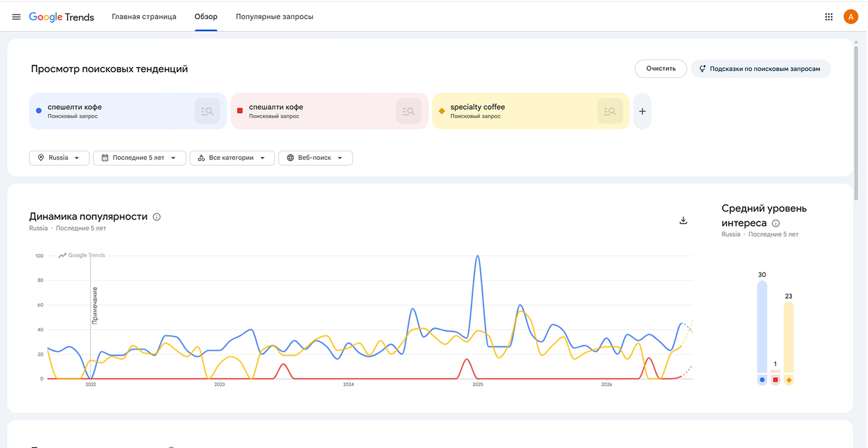Click red square under the 1 bar
The width and height of the screenshot is (868, 448).
775,380
